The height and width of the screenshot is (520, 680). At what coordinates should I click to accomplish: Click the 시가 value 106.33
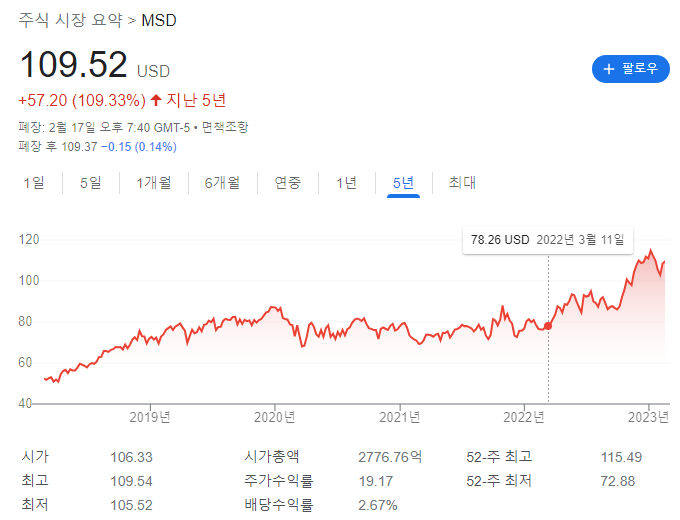(131, 457)
